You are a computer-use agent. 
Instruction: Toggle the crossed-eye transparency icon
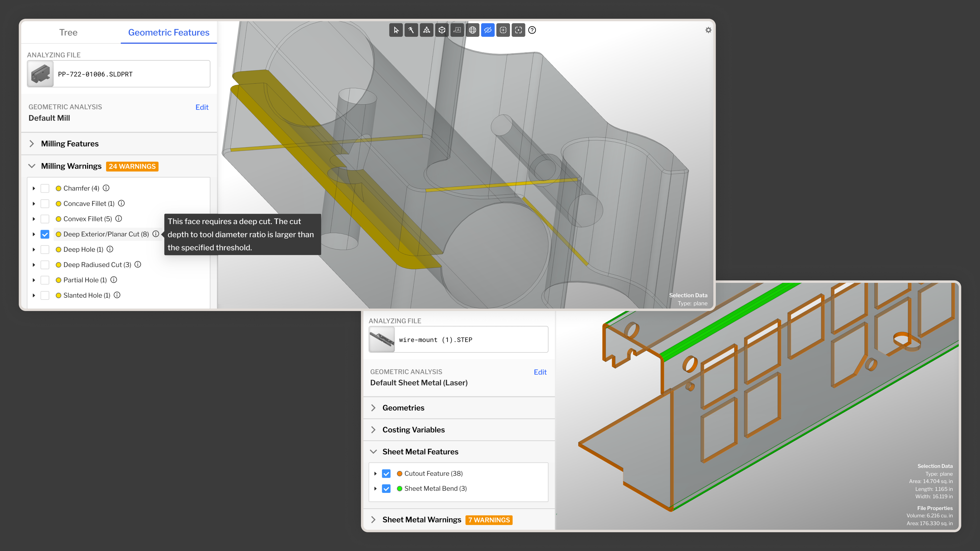[x=488, y=30]
